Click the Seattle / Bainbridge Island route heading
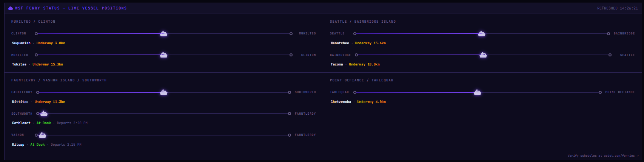 point(363,22)
